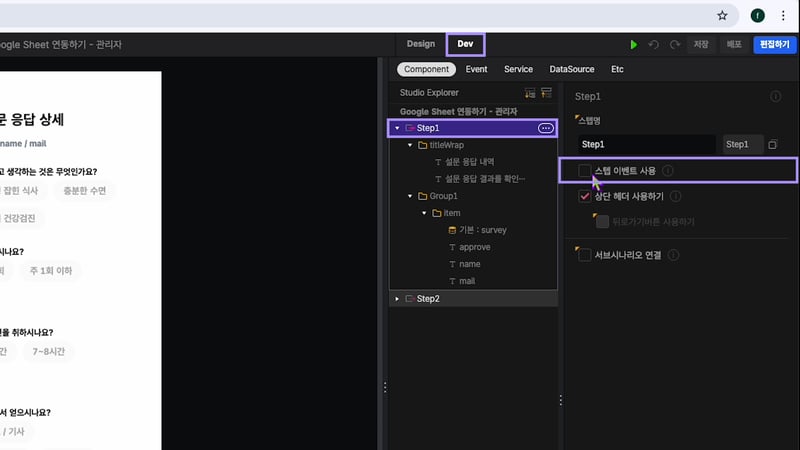The height and width of the screenshot is (450, 800).
Task: Click the text icon beside approve
Action: click(x=452, y=247)
